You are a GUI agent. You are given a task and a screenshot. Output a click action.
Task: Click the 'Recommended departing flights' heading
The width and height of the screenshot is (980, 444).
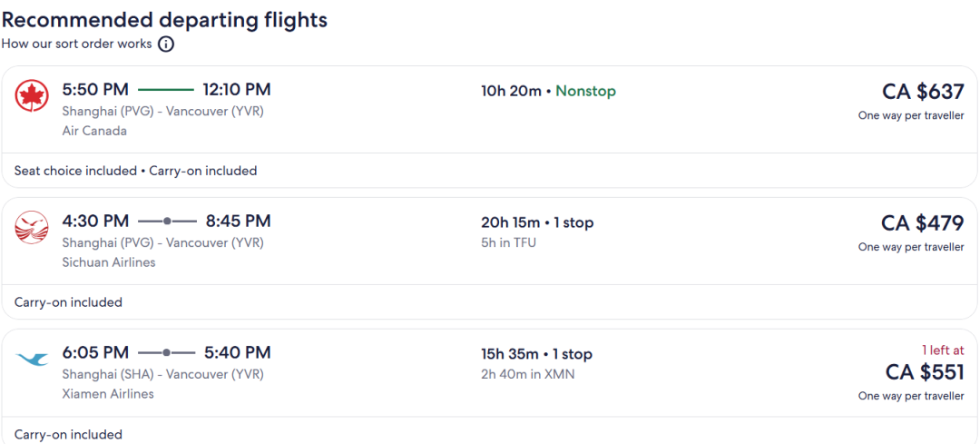(x=164, y=20)
